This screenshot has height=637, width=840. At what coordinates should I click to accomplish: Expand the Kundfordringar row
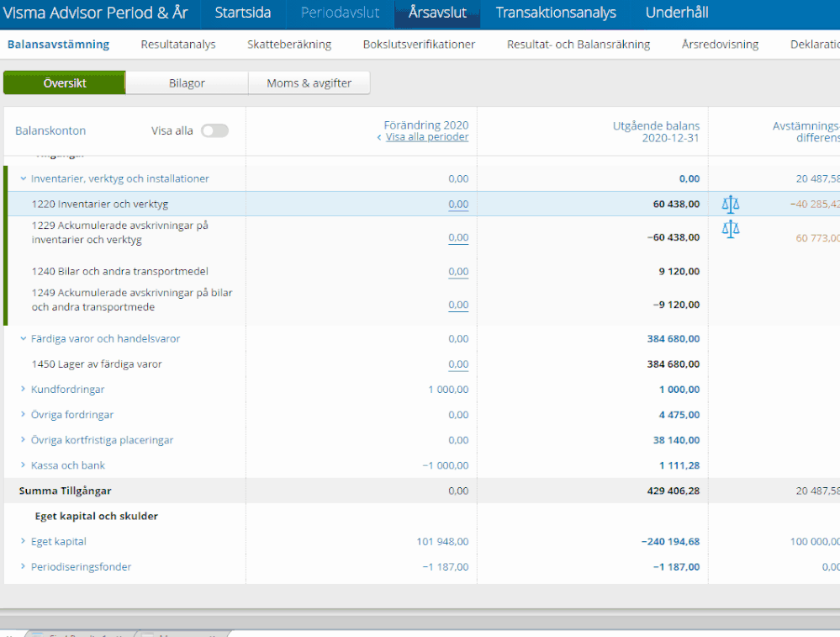[24, 390]
